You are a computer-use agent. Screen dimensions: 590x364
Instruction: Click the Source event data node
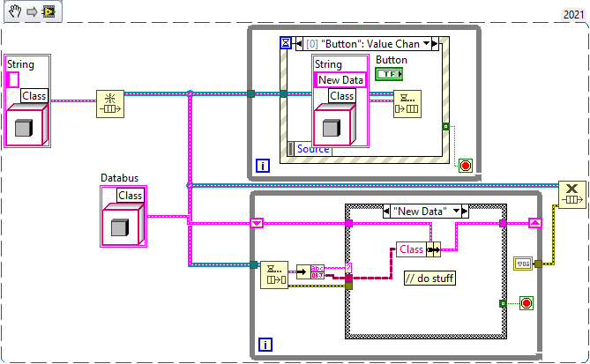[x=310, y=149]
